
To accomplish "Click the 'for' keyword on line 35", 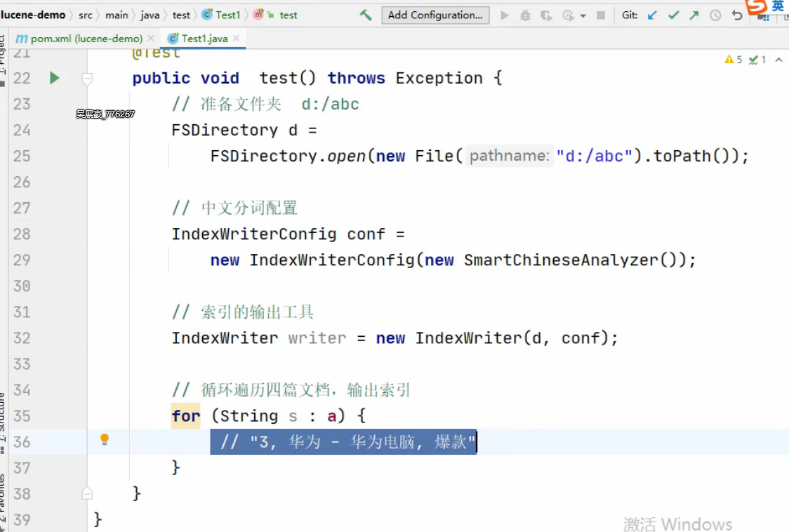I will (186, 415).
